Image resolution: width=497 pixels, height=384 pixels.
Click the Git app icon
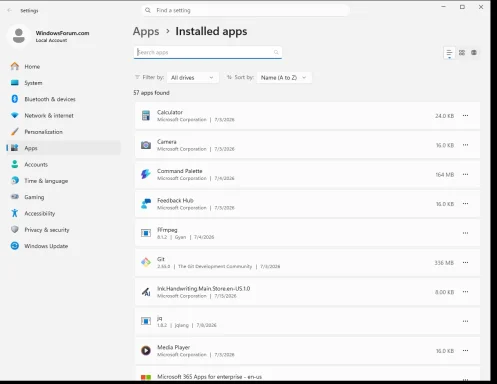(x=146, y=262)
